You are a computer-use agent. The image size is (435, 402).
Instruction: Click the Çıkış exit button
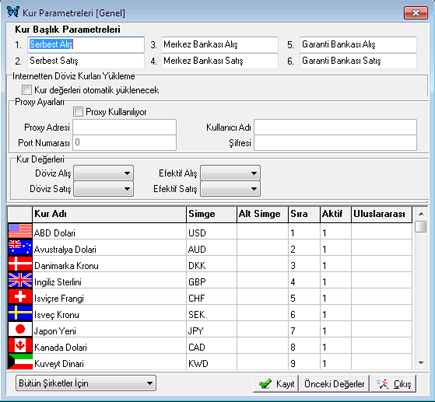[x=394, y=384]
